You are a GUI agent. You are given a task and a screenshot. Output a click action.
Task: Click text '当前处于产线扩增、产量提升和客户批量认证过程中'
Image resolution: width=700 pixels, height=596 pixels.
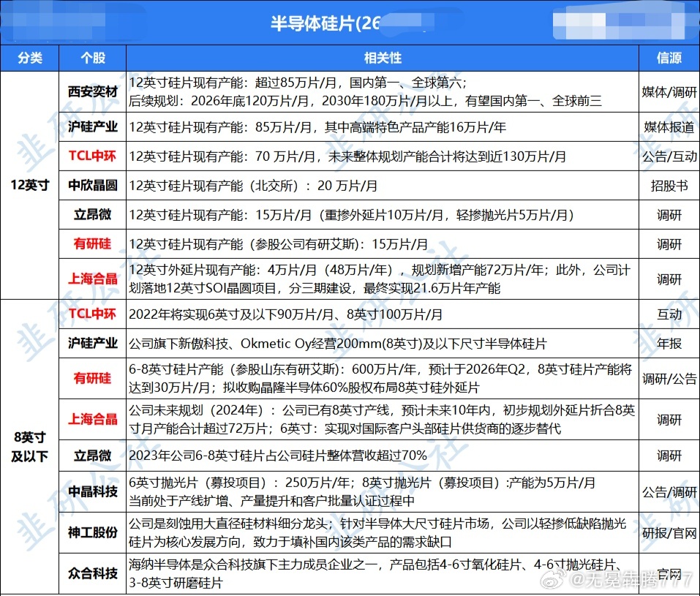(271, 501)
